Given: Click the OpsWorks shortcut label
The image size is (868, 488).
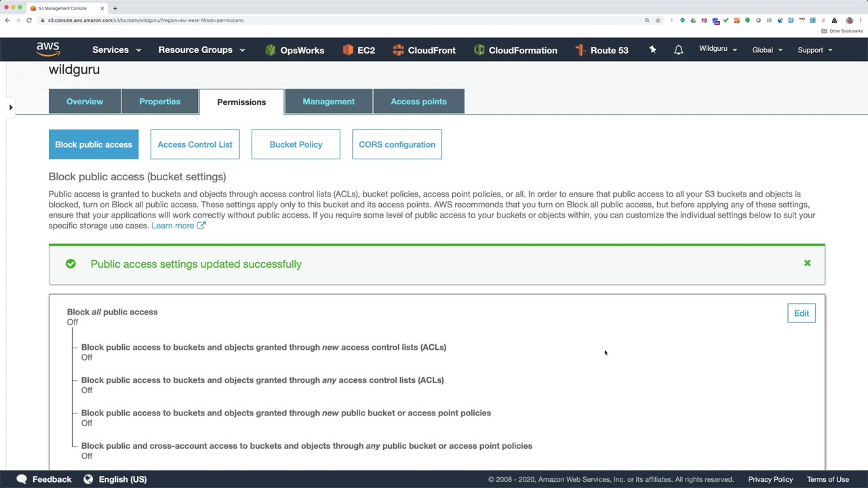Looking at the screenshot, I should coord(302,50).
